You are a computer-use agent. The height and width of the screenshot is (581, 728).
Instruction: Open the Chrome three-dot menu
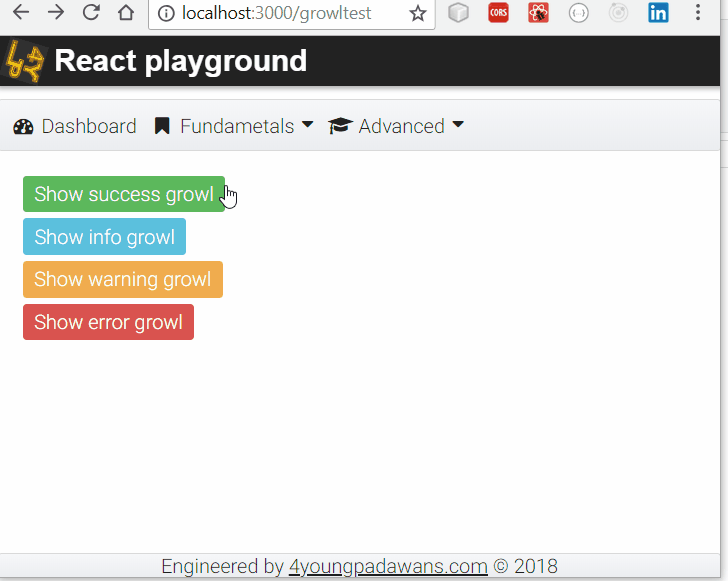click(698, 13)
